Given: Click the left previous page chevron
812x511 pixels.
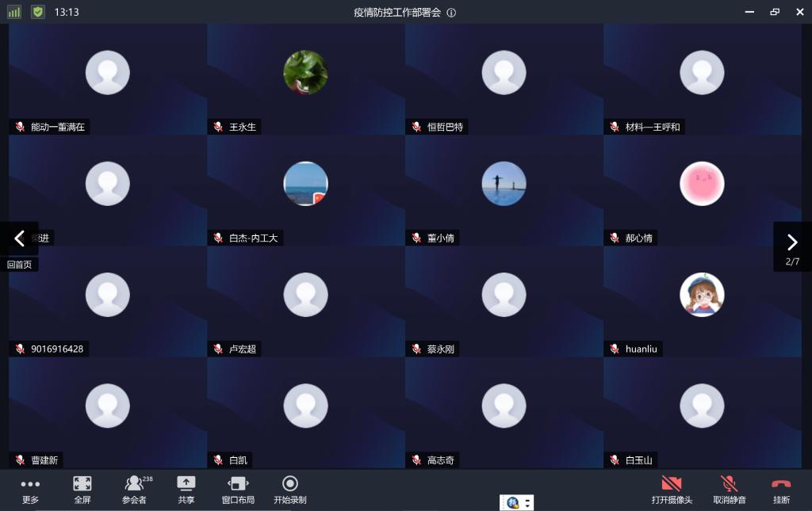Looking at the screenshot, I should (x=20, y=238).
